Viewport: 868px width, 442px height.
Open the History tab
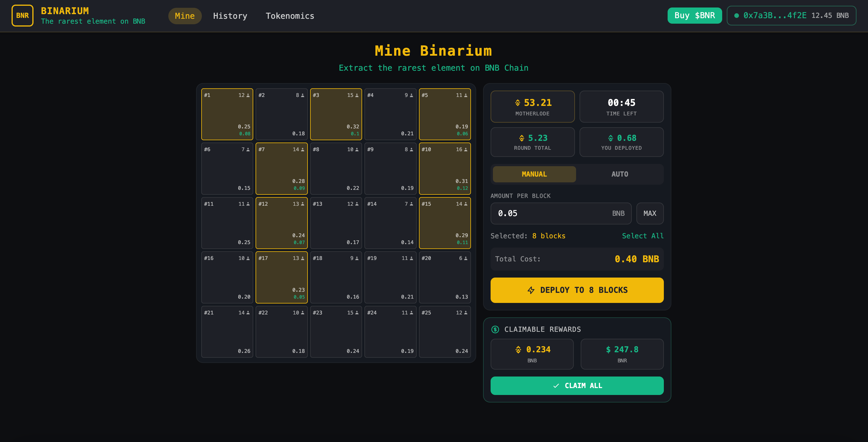tap(230, 16)
